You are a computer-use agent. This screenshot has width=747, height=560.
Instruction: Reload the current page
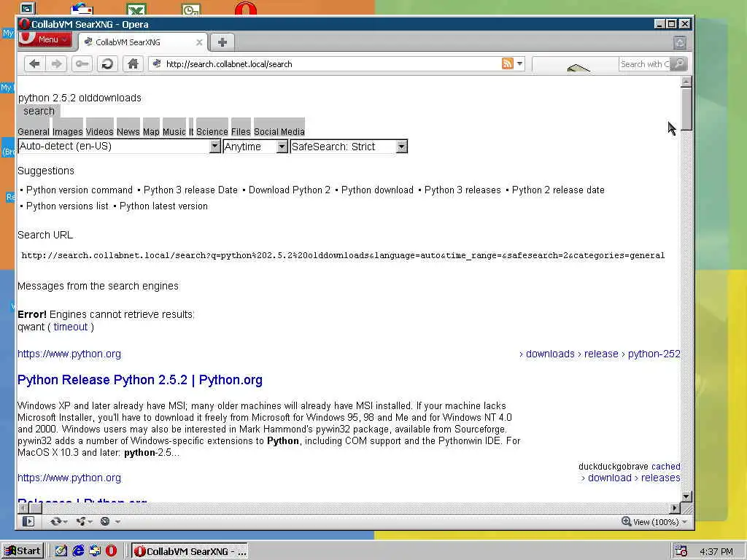click(x=108, y=64)
